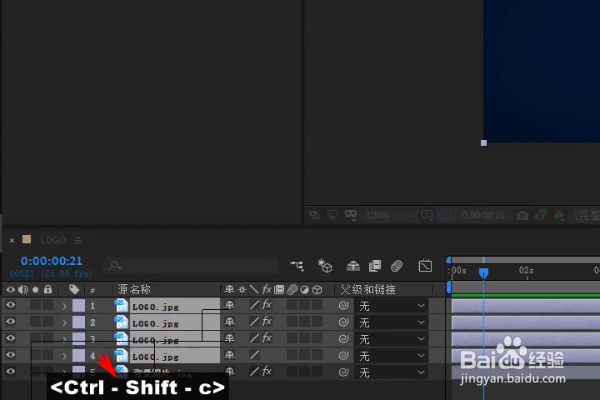600x400 pixels.
Task: Open the show channel RGB color menu
Action: [559, 215]
